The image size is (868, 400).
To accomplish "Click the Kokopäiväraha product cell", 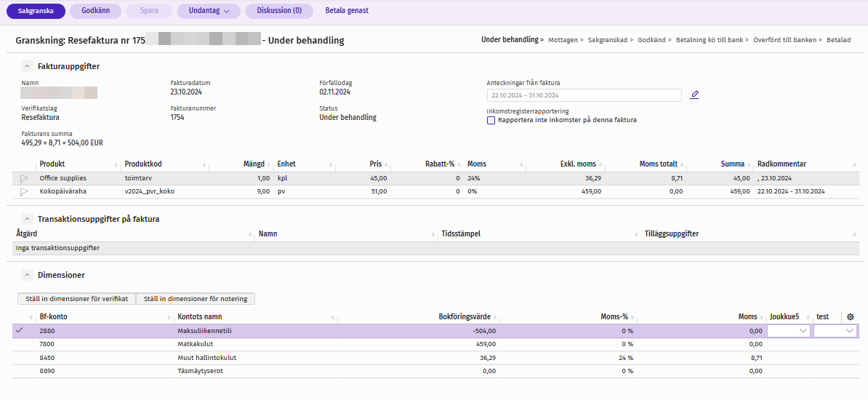I will [64, 191].
